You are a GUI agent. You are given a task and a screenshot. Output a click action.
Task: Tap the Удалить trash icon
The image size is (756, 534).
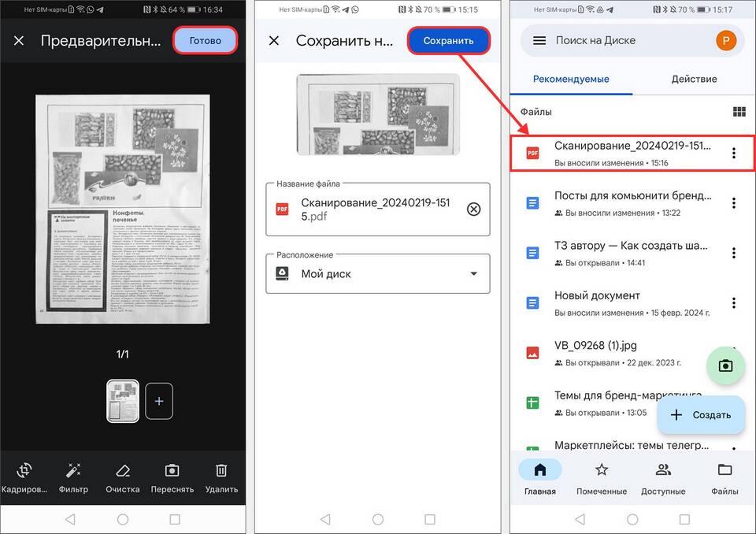click(221, 478)
